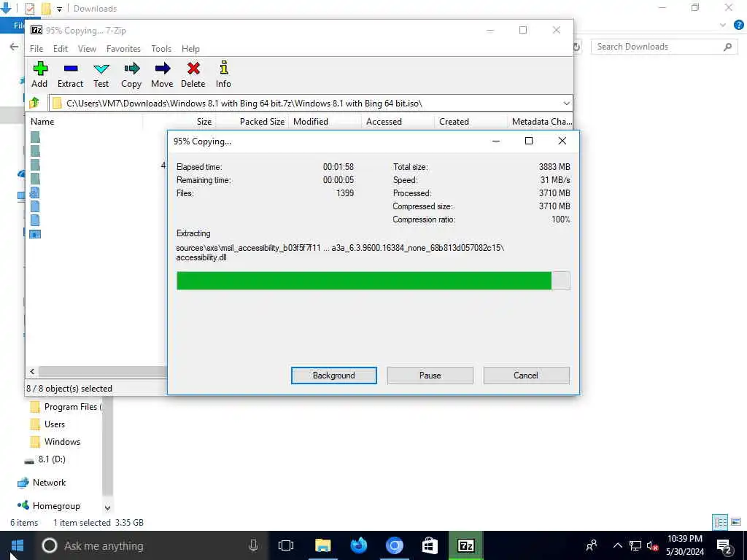Click the taskbar clock showing 10:39 PM

[684, 545]
